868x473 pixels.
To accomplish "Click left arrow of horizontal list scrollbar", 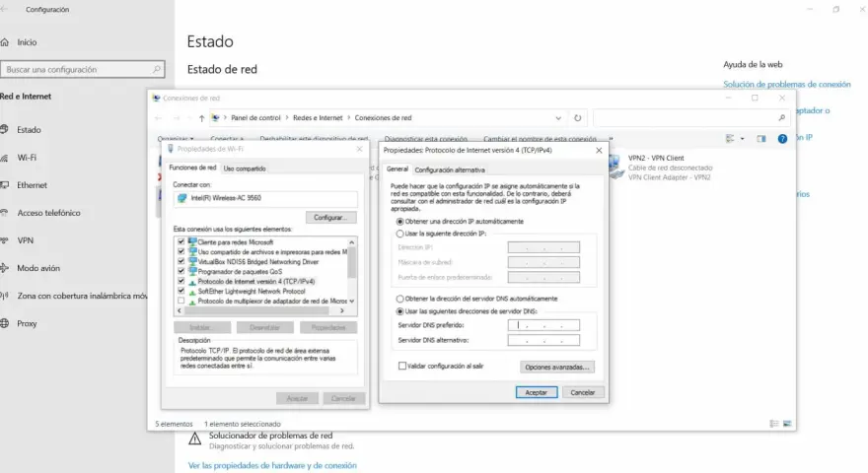I will [179, 311].
